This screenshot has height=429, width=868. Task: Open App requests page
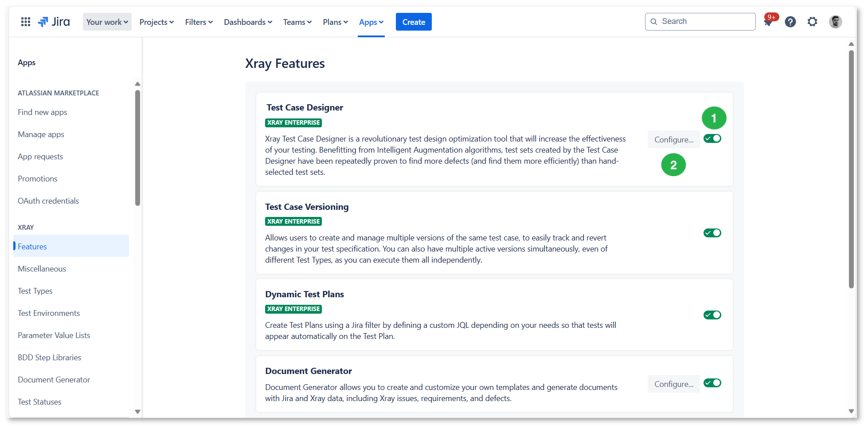pos(40,157)
